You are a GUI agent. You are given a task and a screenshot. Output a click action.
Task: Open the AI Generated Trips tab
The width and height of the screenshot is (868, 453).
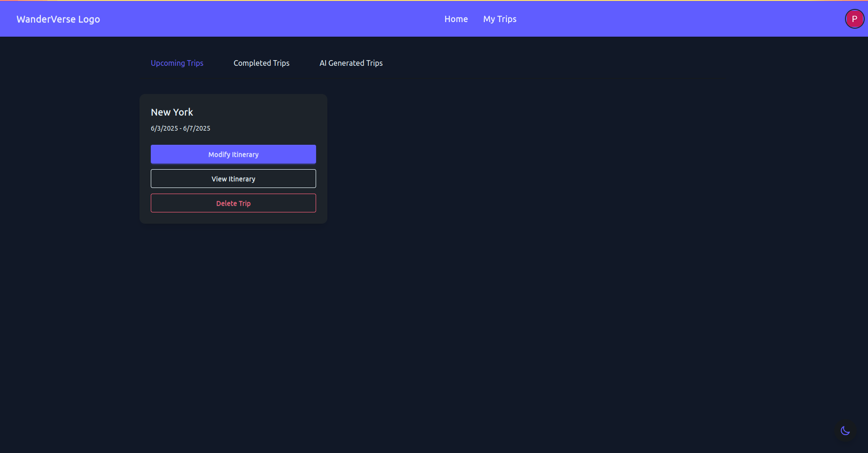(351, 63)
